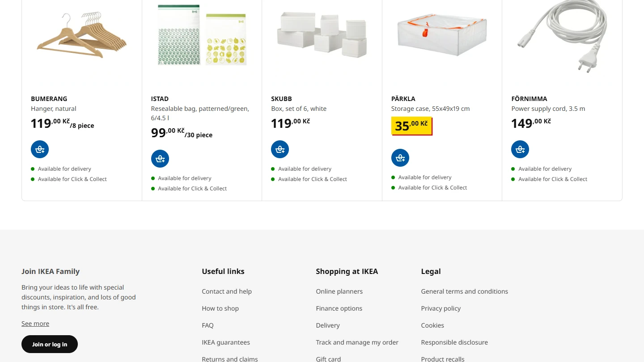Image resolution: width=644 pixels, height=362 pixels.
Task: Add FÖRNIMMA power cord to cart
Action: tap(520, 149)
